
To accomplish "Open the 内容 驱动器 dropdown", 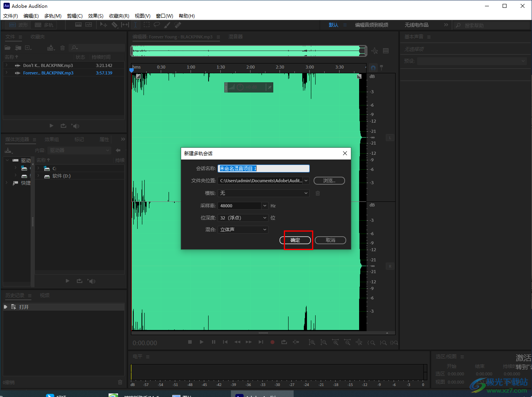I will pyautogui.click(x=80, y=150).
